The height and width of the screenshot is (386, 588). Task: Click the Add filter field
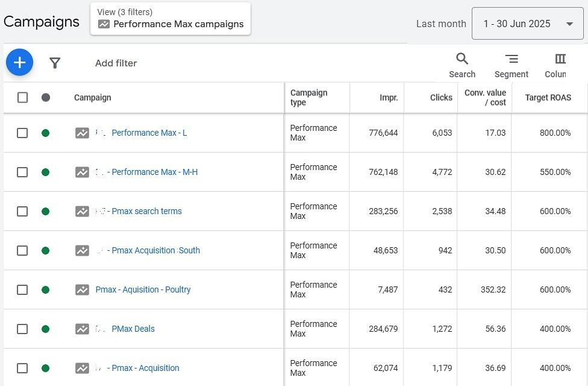coord(116,63)
